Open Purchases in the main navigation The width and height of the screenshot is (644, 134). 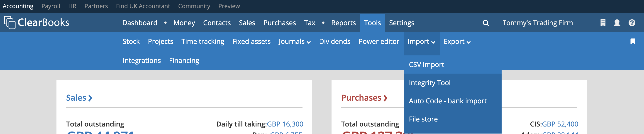(280, 23)
